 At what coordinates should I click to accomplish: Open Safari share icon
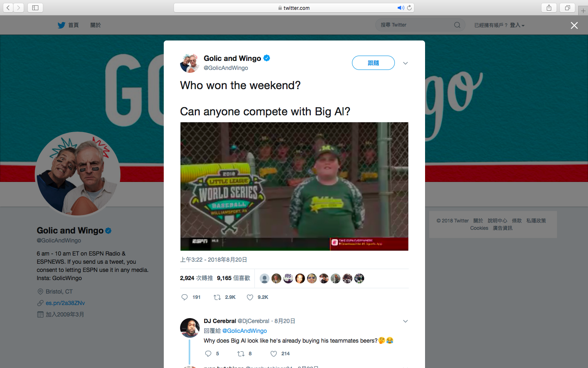[x=549, y=8]
